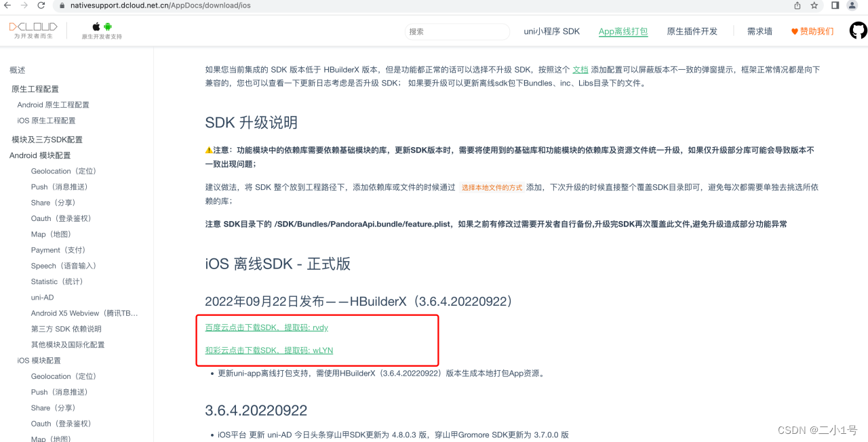
Task: Follow the 文档 link in the first paragraph
Action: click(x=580, y=69)
